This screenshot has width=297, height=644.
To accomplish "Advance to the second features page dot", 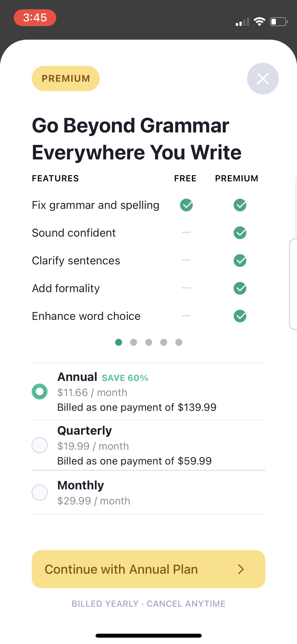I will pyautogui.click(x=134, y=342).
